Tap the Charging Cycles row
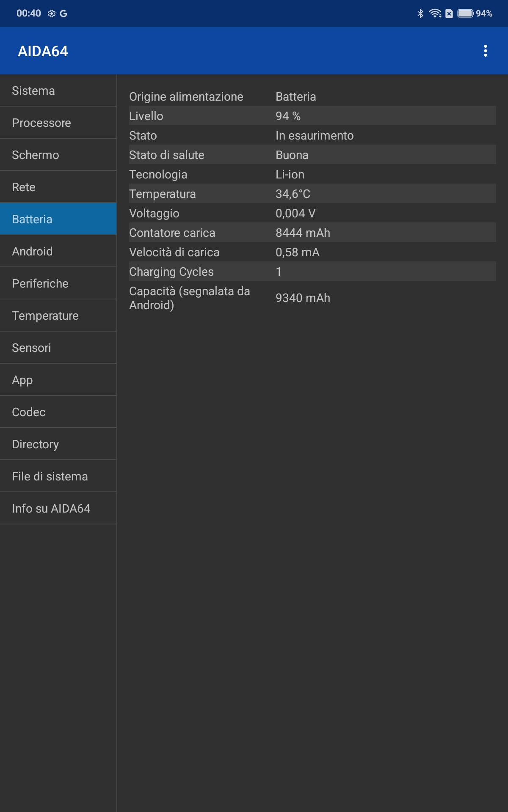This screenshot has width=508, height=812. 312,272
